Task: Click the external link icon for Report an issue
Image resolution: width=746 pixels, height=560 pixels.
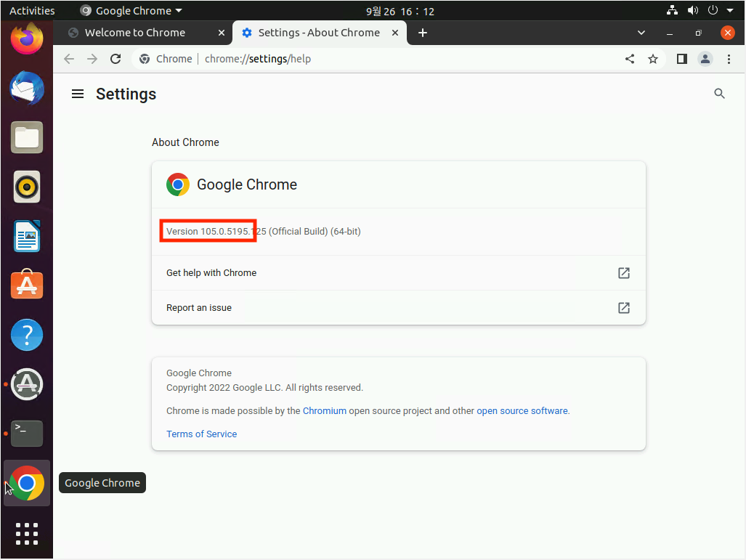Action: pyautogui.click(x=623, y=307)
